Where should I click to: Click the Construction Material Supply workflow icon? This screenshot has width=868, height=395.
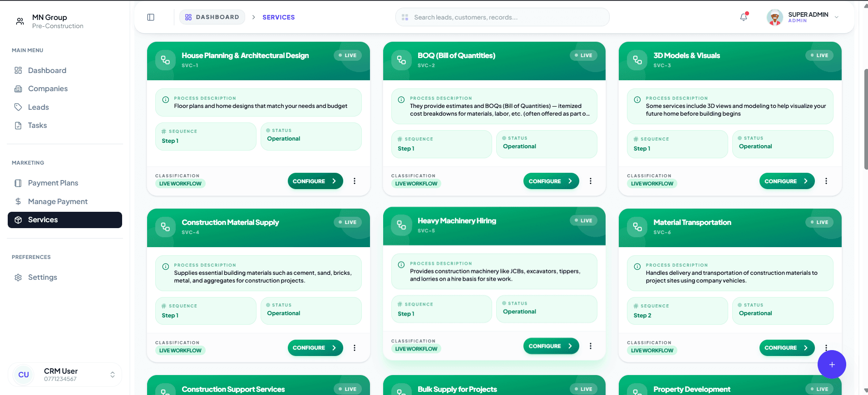(165, 227)
